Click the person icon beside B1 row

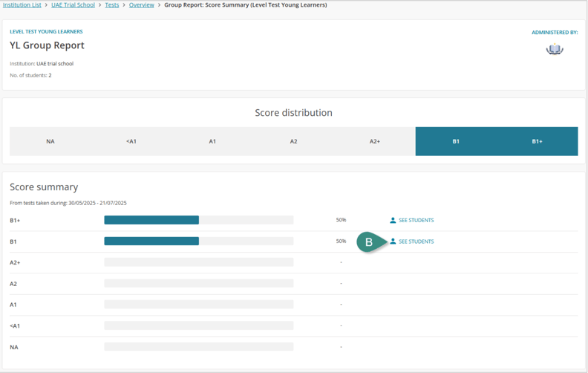click(393, 241)
